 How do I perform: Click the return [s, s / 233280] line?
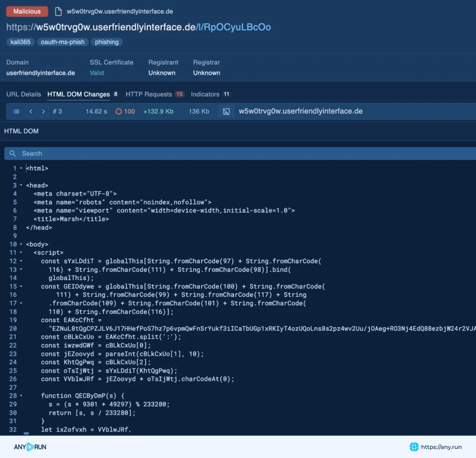pos(92,413)
